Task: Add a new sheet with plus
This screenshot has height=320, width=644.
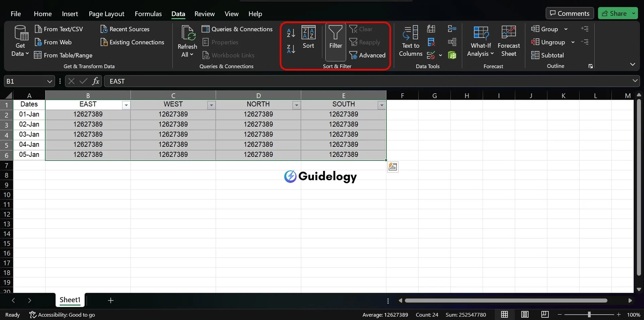Action: pos(111,300)
